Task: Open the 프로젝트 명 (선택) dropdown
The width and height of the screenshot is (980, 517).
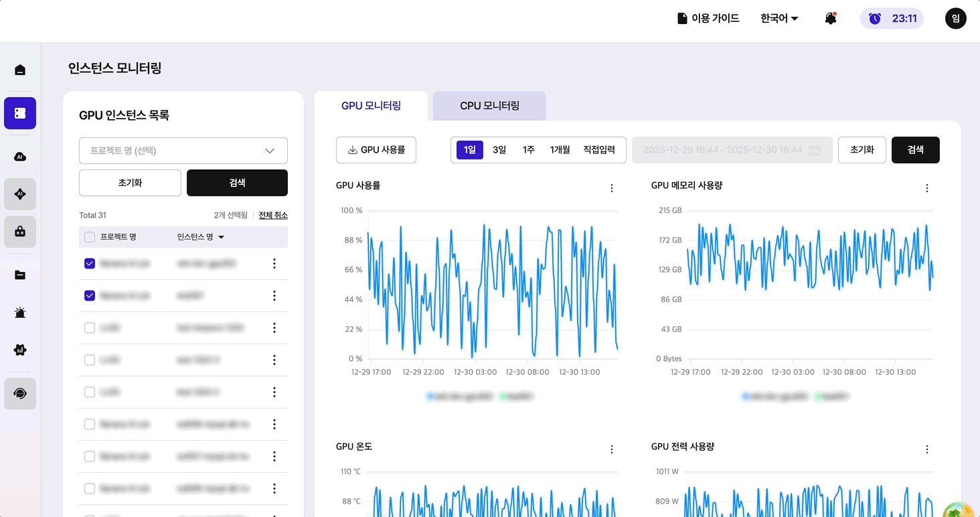Action: click(x=183, y=151)
